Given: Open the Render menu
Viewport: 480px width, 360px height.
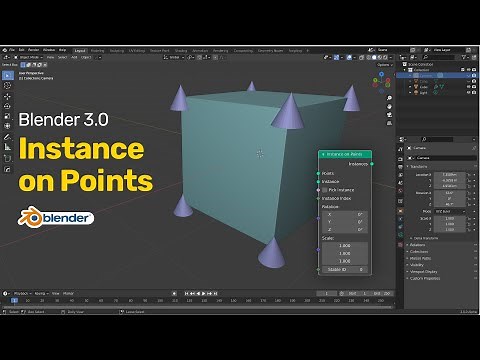Looking at the screenshot, I should click(x=33, y=50).
